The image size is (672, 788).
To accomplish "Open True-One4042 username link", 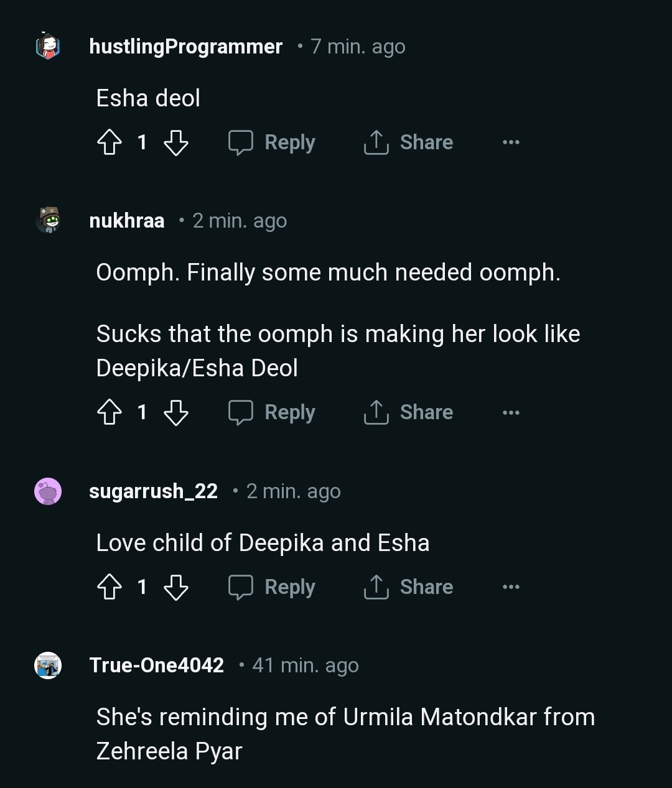I will 157,665.
